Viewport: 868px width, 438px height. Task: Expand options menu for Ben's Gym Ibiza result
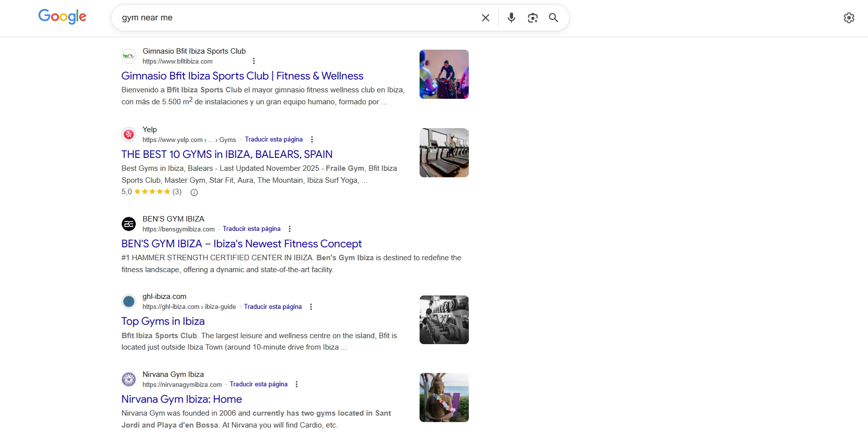289,229
